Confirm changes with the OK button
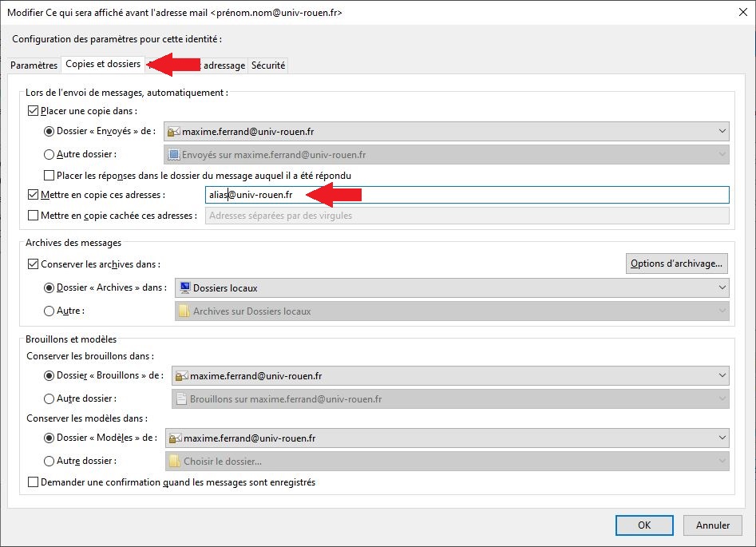This screenshot has height=547, width=756. [643, 525]
